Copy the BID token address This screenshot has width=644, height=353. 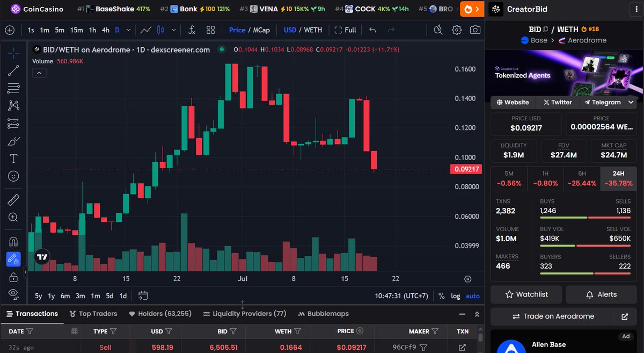tap(545, 30)
